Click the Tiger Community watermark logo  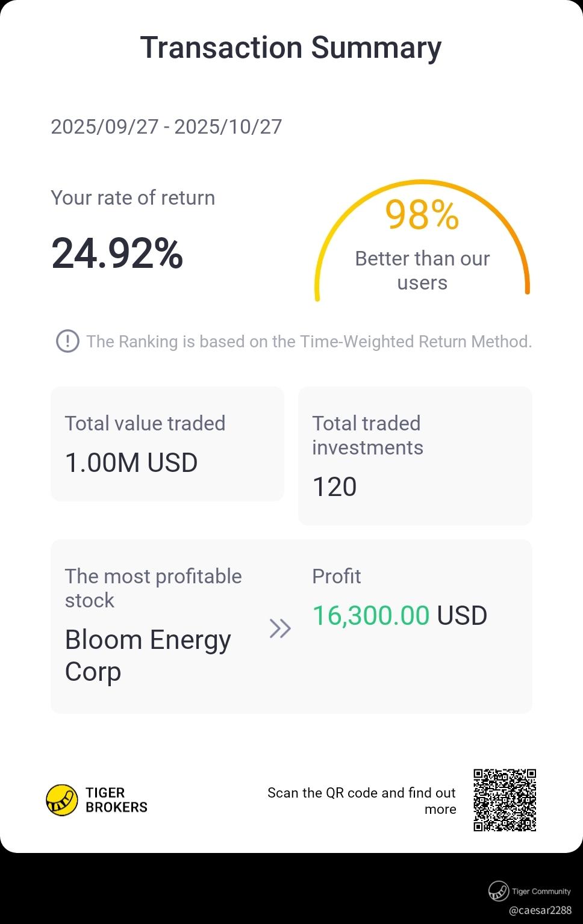click(x=499, y=890)
